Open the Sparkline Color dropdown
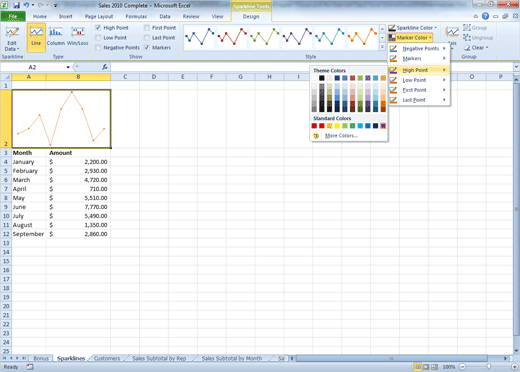Viewport: 520px width, 372px height. tap(413, 28)
